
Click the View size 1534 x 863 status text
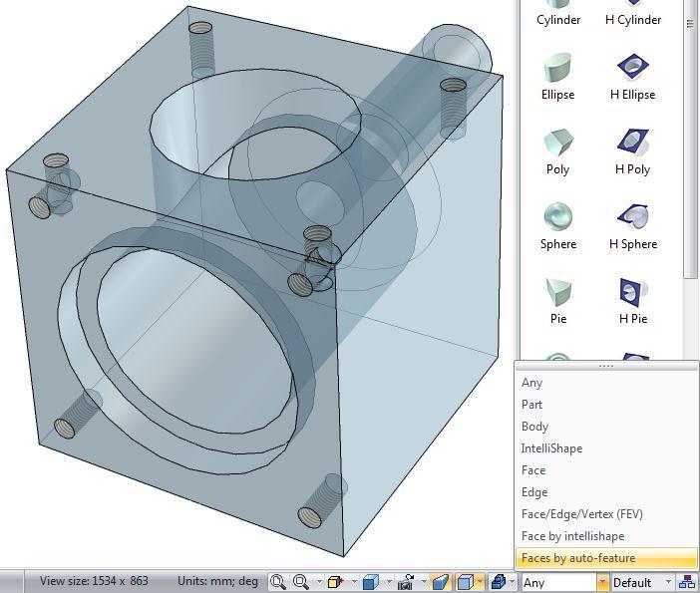(94, 581)
